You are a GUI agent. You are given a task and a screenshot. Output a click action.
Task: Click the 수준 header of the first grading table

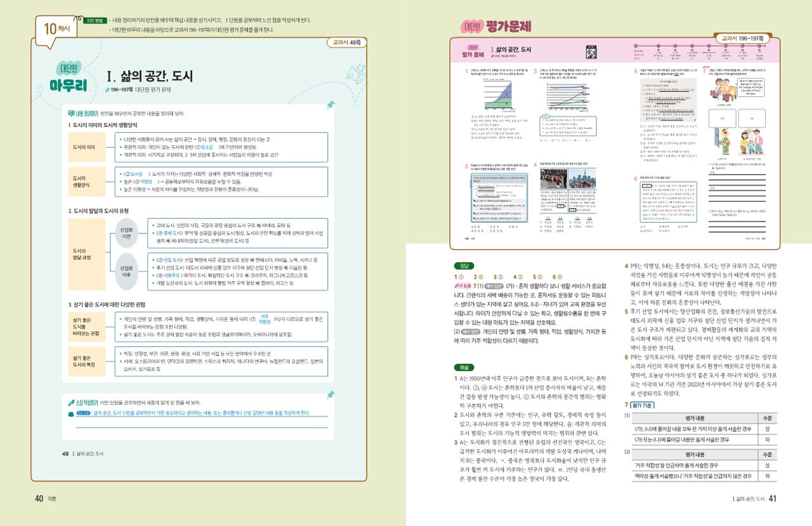768,418
